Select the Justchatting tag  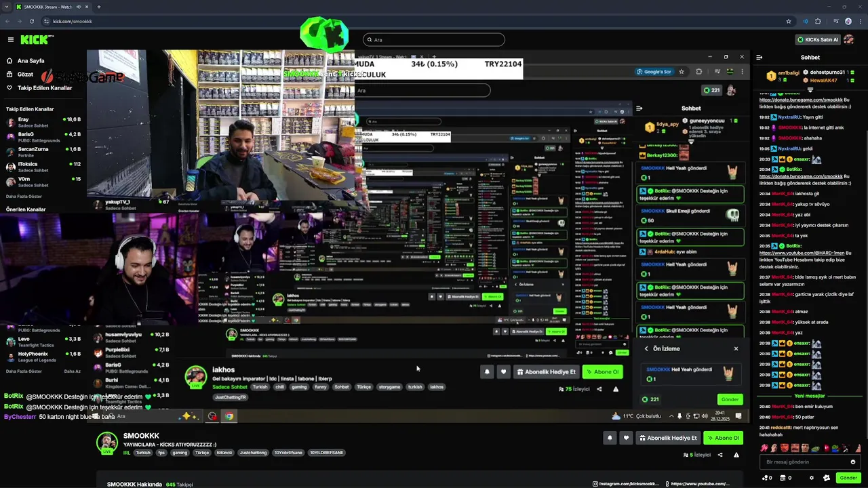click(x=254, y=453)
